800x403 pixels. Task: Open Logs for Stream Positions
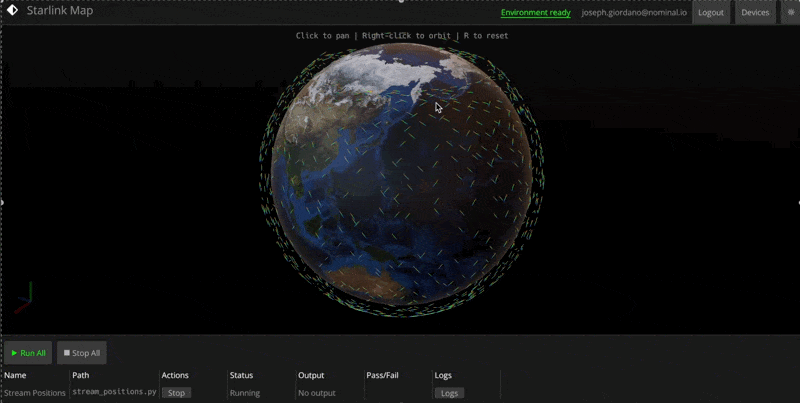click(x=449, y=393)
